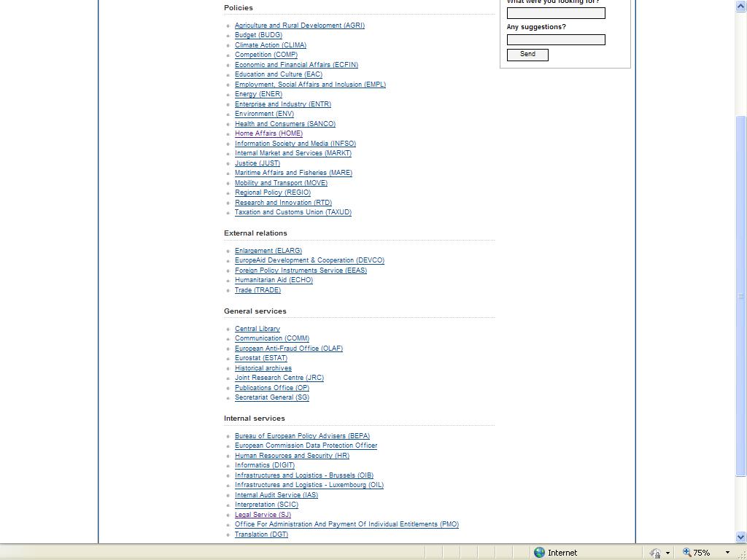The height and width of the screenshot is (560, 747).
Task: Open Taxation and Customs Union (TAXUD)
Action: [293, 212]
